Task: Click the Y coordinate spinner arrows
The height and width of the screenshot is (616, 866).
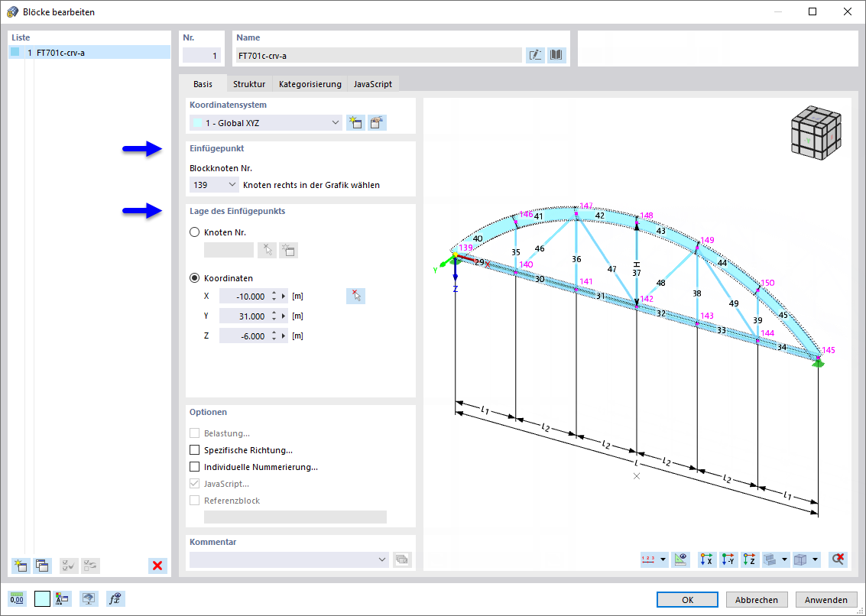Action: click(274, 316)
